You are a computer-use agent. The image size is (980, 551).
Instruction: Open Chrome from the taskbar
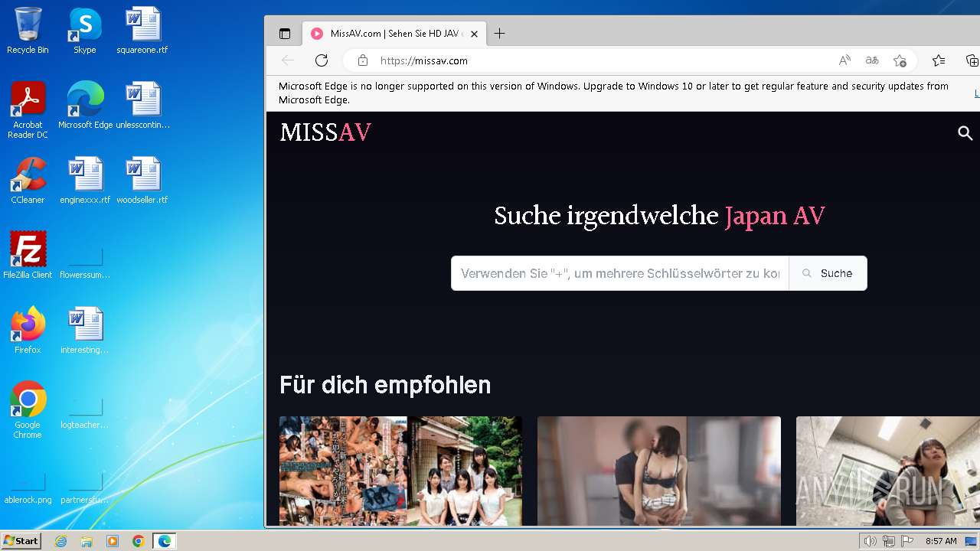pyautogui.click(x=139, y=541)
